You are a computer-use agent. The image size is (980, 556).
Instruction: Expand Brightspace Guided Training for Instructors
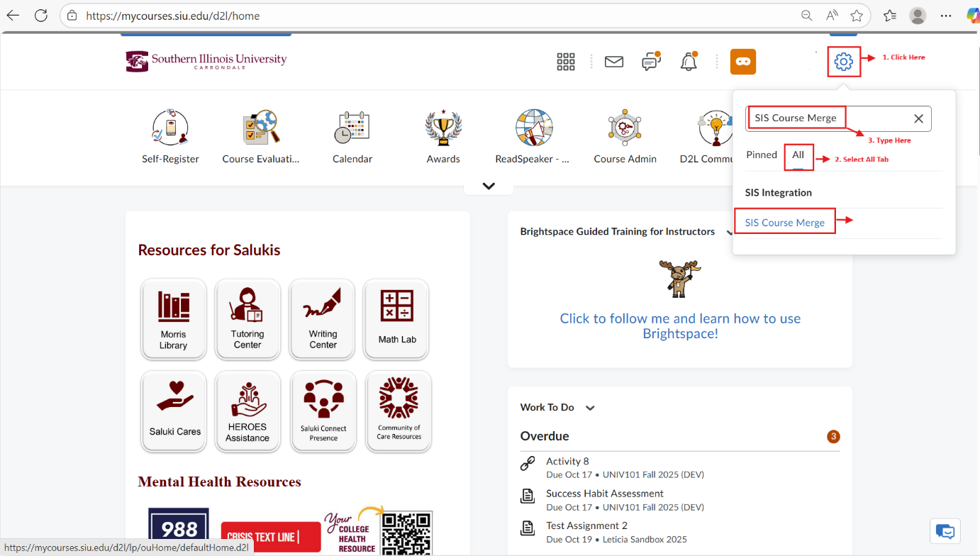pos(731,231)
